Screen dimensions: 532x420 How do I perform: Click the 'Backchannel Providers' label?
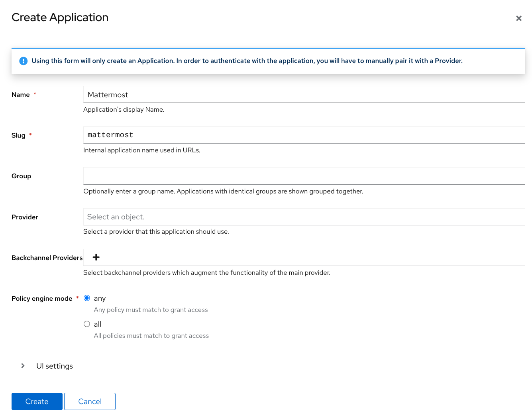point(47,258)
